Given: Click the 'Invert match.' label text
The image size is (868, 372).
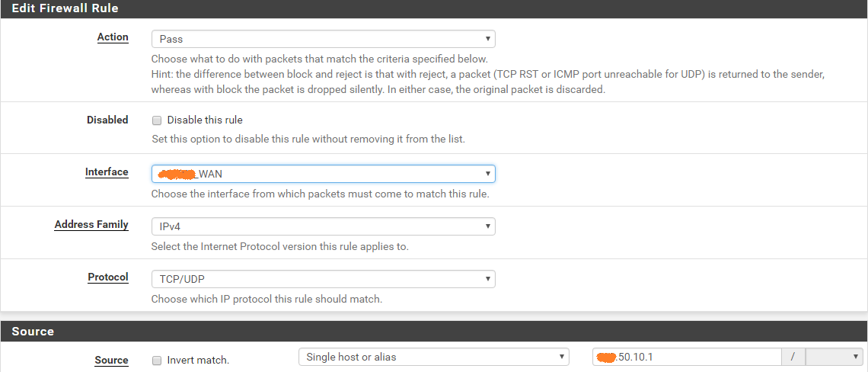Looking at the screenshot, I should pyautogui.click(x=198, y=360).
